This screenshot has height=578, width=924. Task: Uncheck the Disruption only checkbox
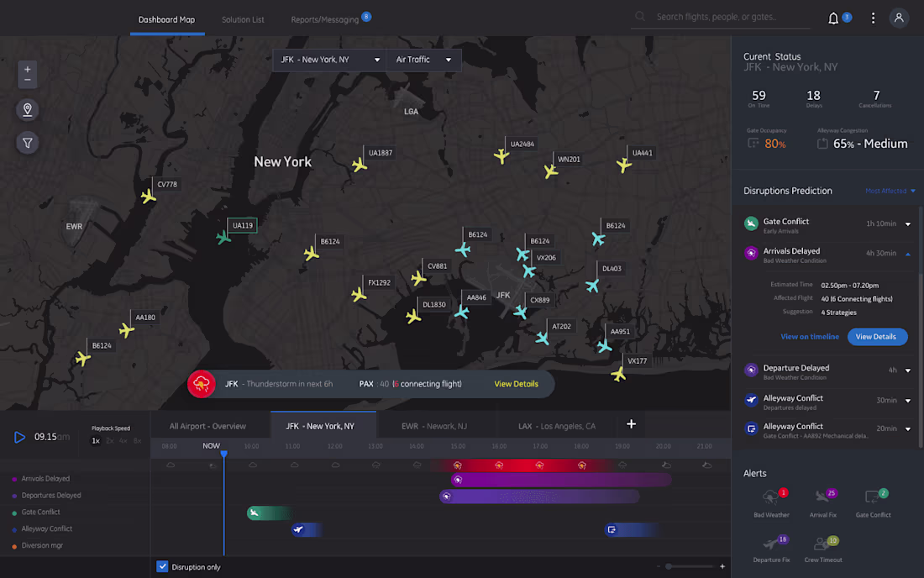pyautogui.click(x=162, y=567)
